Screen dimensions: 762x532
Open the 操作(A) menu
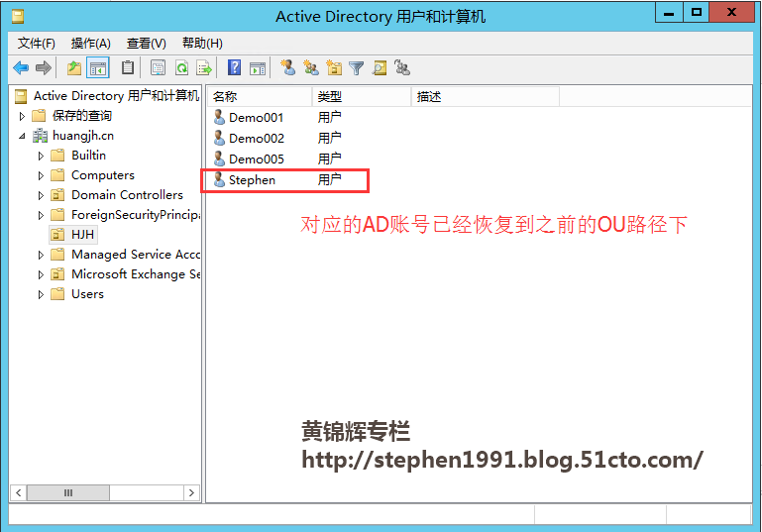91,44
